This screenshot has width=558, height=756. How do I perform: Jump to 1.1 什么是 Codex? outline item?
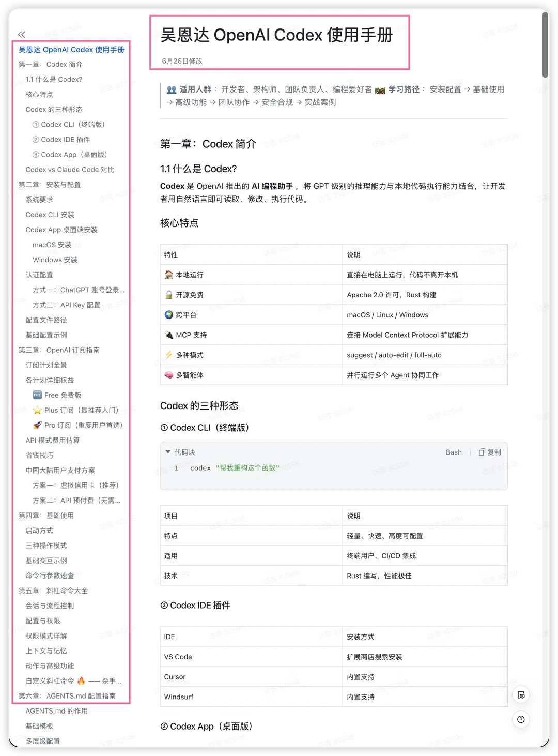pos(54,79)
